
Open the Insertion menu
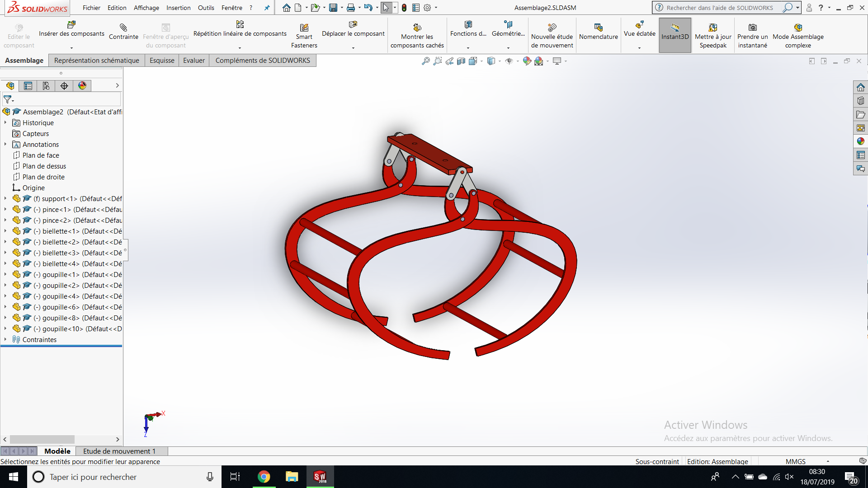tap(178, 8)
